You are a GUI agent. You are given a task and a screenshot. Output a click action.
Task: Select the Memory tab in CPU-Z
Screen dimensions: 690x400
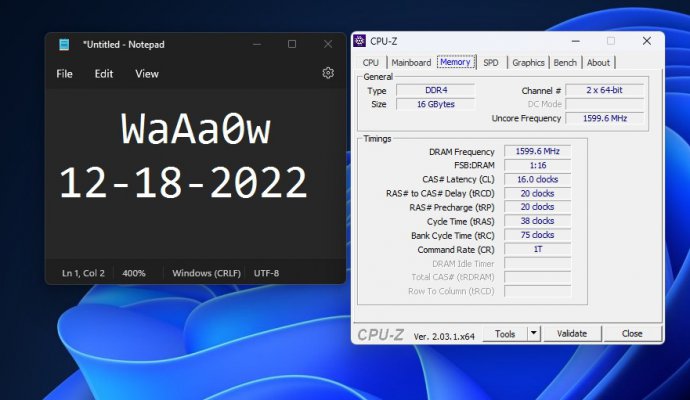(455, 62)
